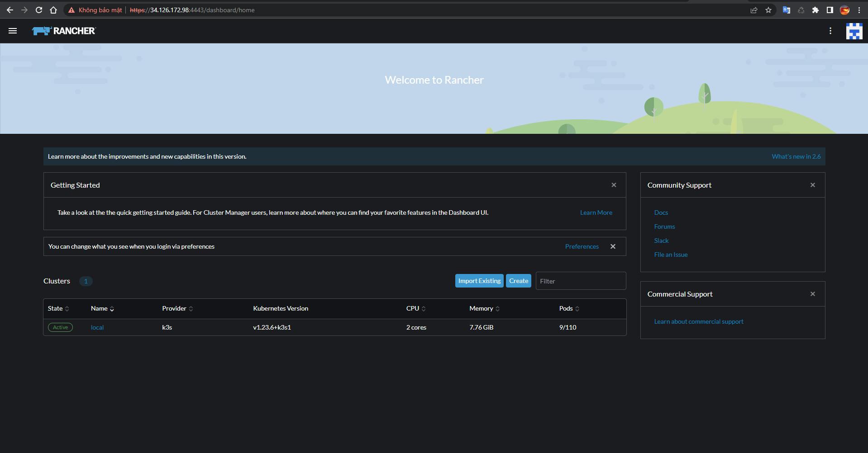Go forward in browser history
The image size is (868, 453).
pyautogui.click(x=24, y=10)
